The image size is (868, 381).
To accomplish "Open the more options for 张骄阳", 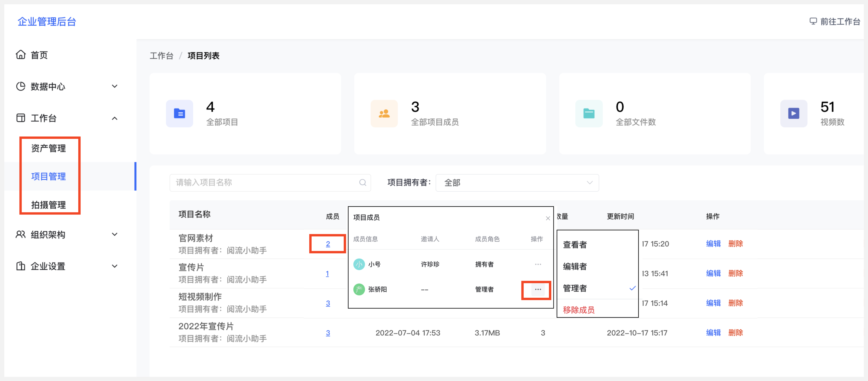I will pyautogui.click(x=538, y=289).
